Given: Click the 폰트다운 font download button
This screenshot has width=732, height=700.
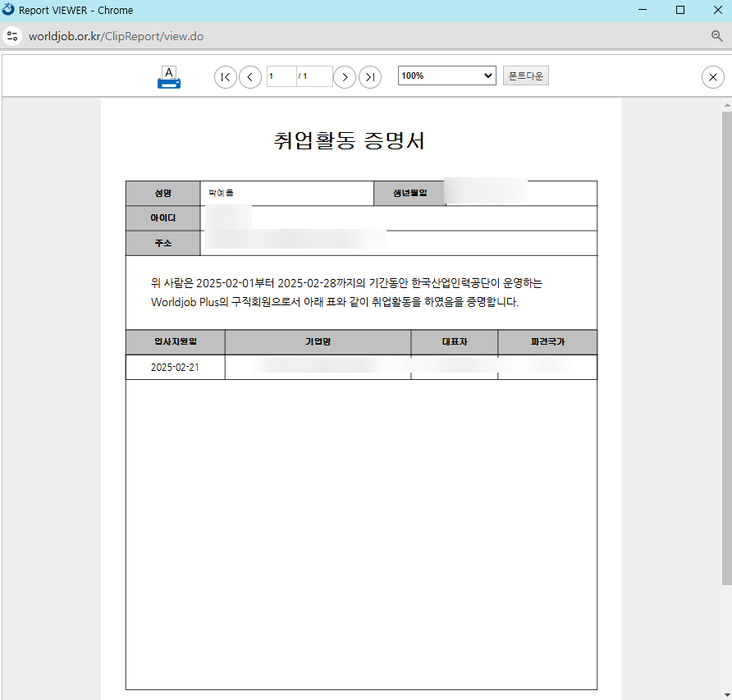Looking at the screenshot, I should point(526,75).
